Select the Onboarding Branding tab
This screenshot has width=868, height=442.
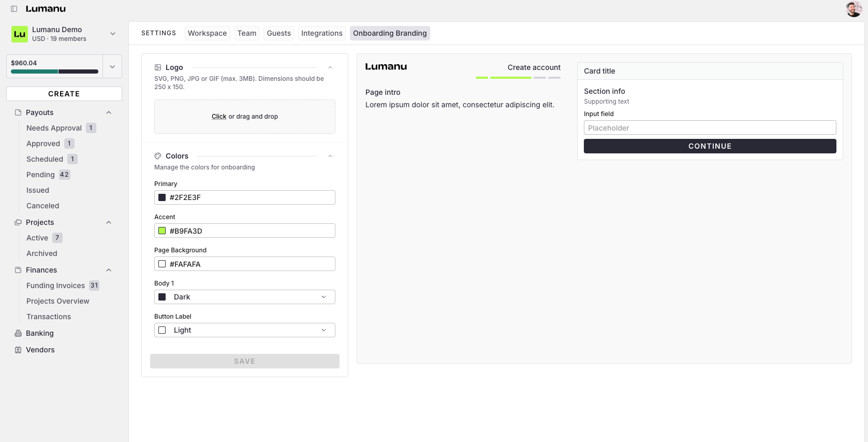pos(390,33)
